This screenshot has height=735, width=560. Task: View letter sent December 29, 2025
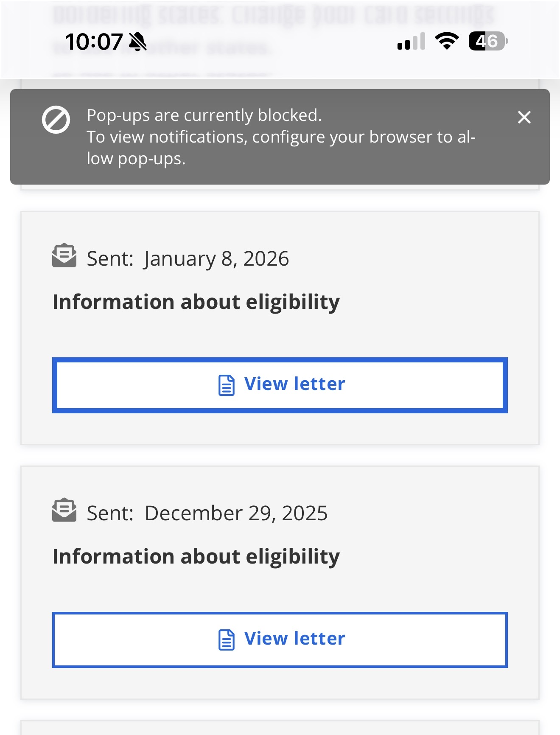pyautogui.click(x=280, y=640)
